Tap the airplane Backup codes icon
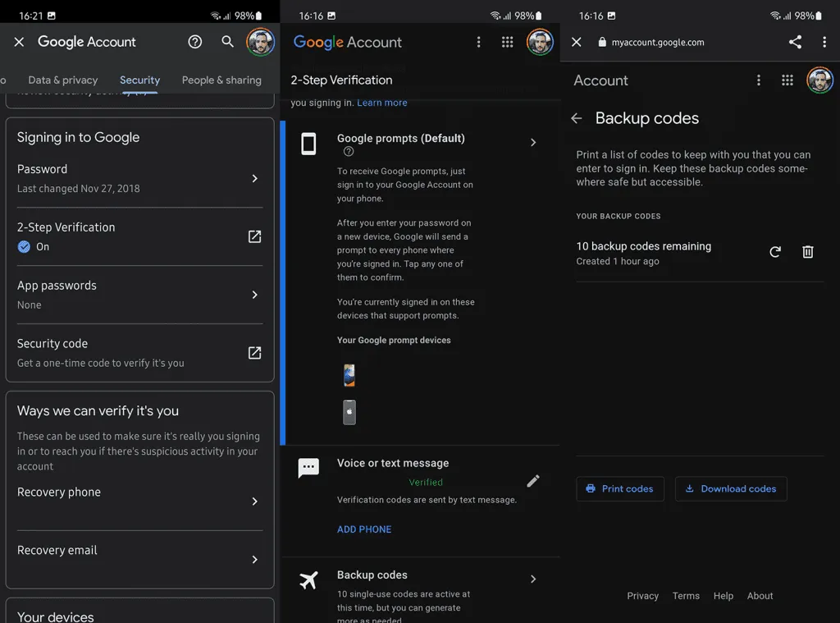 tap(308, 580)
